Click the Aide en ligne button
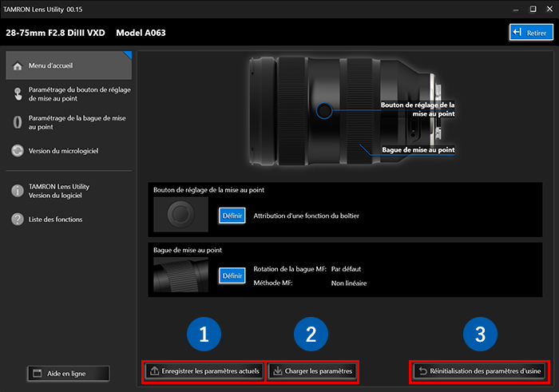Image resolution: width=559 pixels, height=392 pixels. (x=69, y=374)
